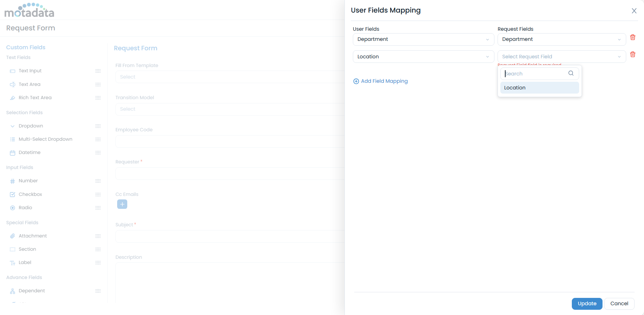Click the Update button

[x=587, y=303]
